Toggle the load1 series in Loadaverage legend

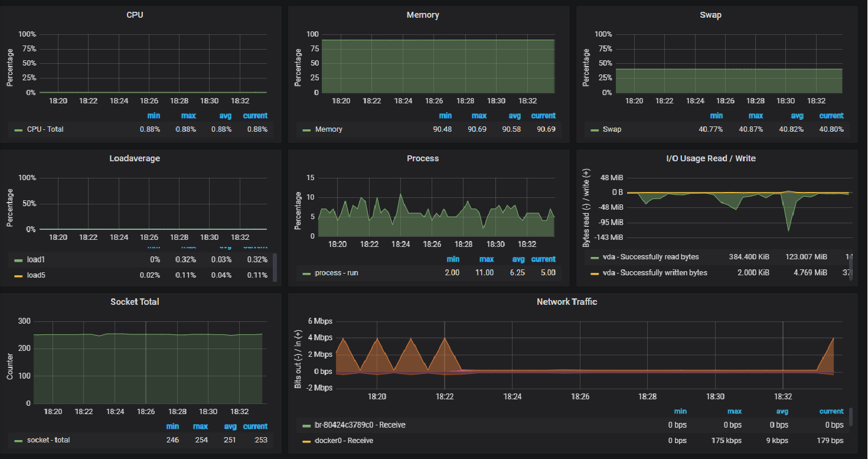(36, 259)
